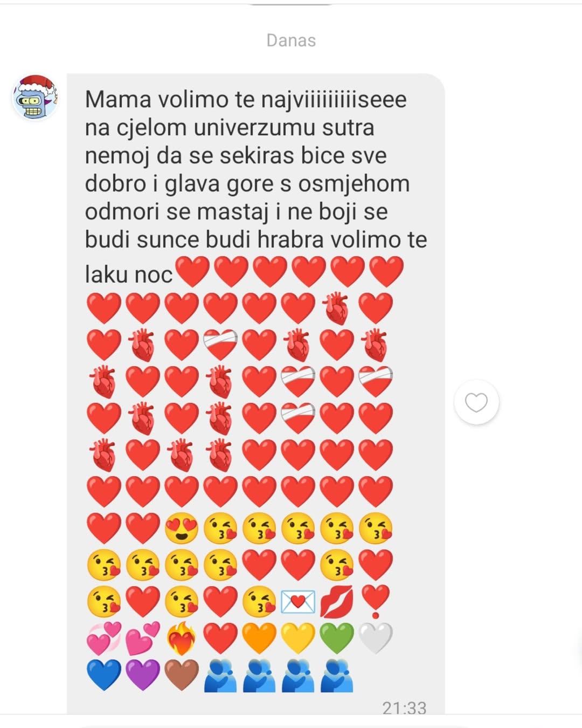
Task: Tap the red lips kiss mark emoji
Action: (337, 602)
